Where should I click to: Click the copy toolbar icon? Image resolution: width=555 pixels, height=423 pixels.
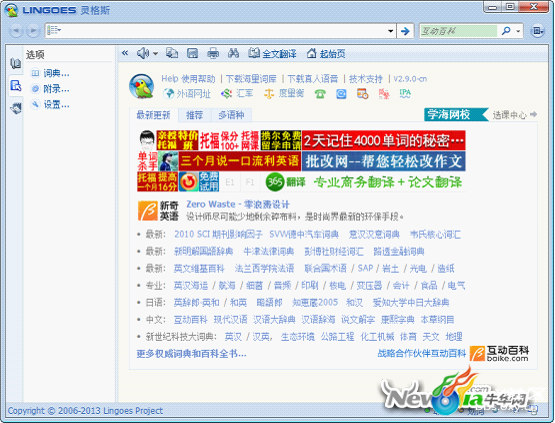coord(172,53)
